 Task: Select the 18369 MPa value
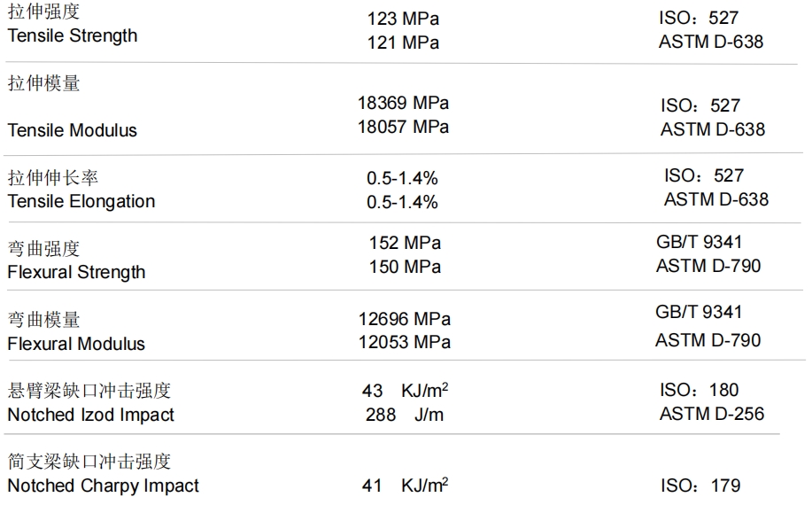[x=403, y=103]
